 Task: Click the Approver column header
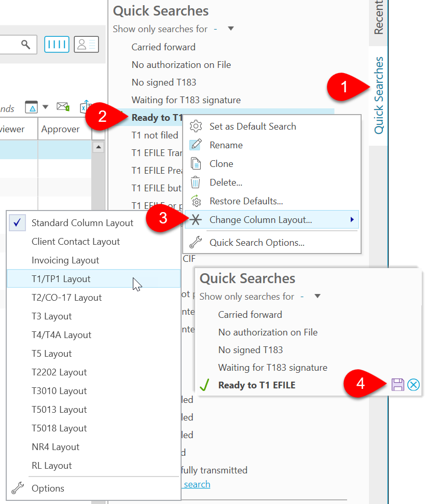pyautogui.click(x=64, y=129)
